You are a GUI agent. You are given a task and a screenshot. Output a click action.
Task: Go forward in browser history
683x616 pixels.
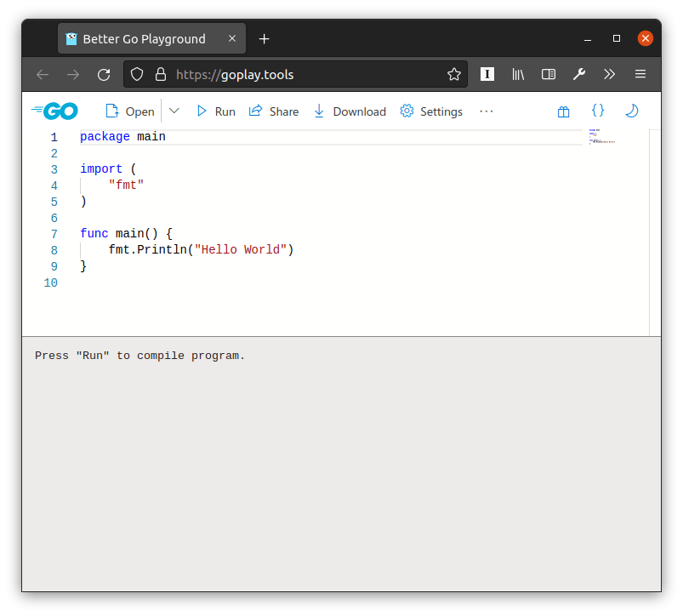73,75
